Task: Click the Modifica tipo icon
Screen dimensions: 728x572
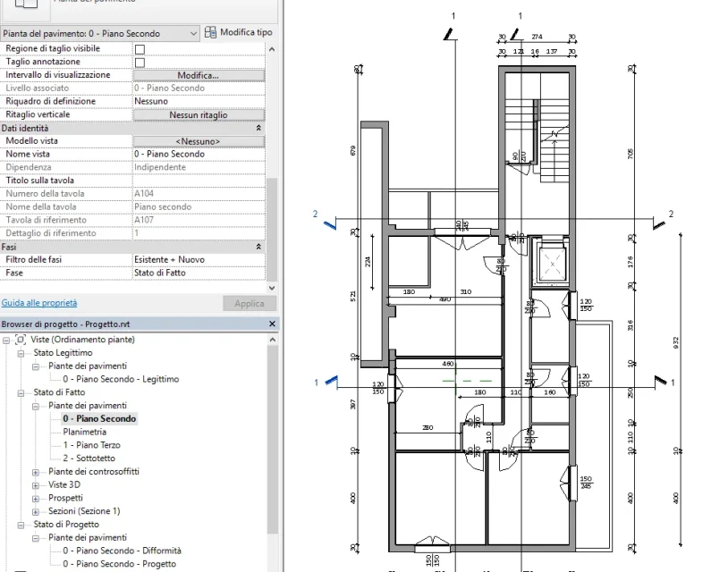Action: (210, 32)
